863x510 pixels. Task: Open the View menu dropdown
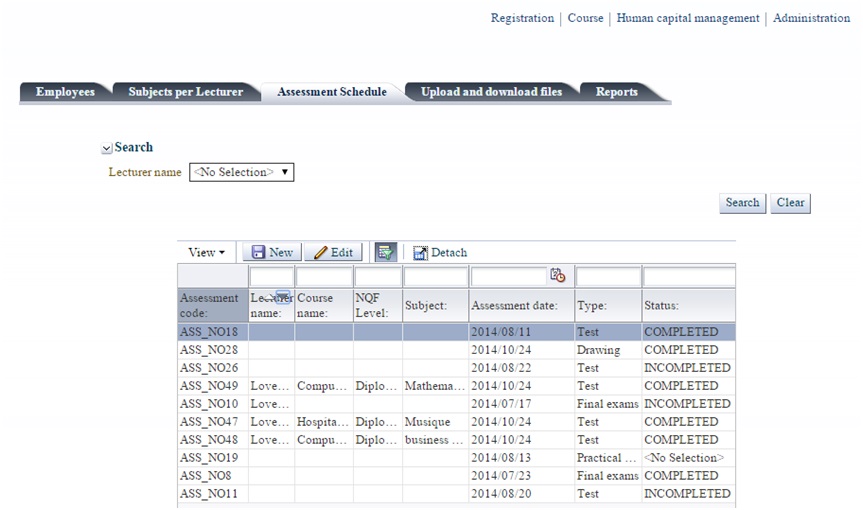[206, 253]
